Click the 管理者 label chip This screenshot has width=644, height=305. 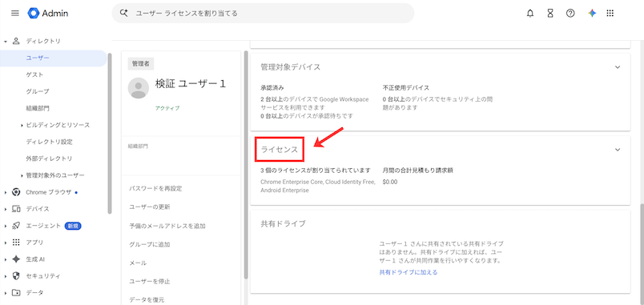click(140, 63)
